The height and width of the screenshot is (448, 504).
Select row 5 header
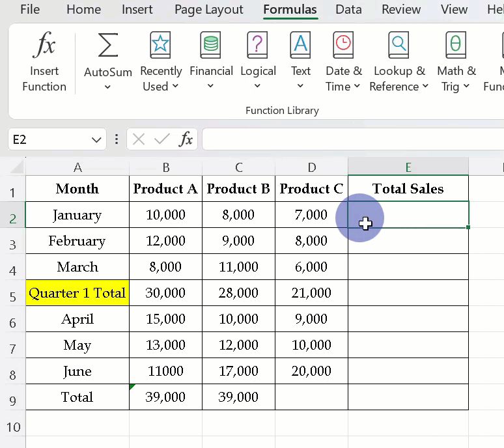point(12,293)
